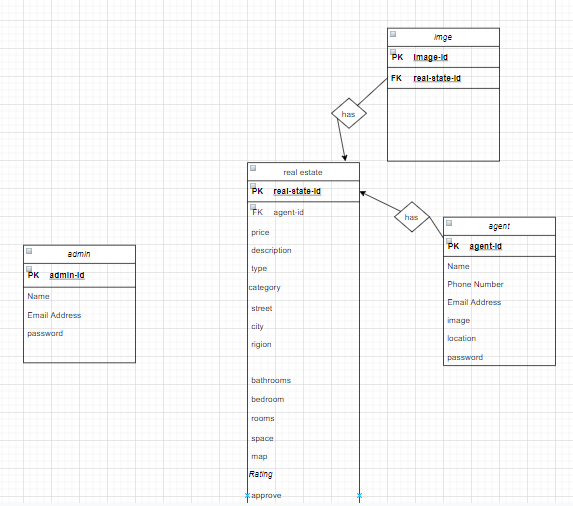Select agent-id foreign key in real estate
573x506 pixels.
288,212
